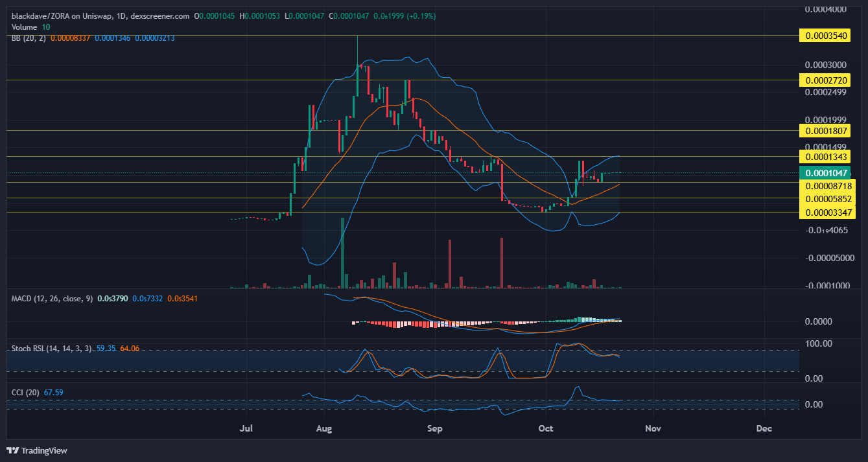Click the Stoch RSI D value 64.06
Viewport: 868px width, 462px height.
(130, 349)
